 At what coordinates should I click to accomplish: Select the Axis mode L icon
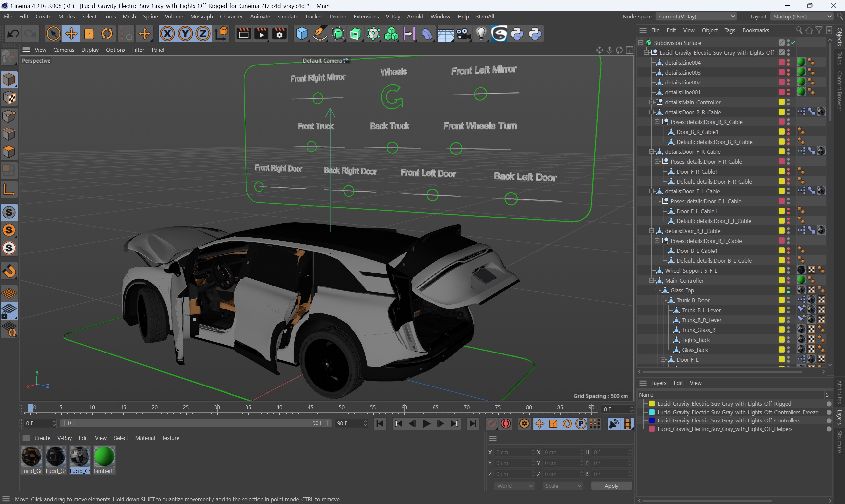(9, 190)
